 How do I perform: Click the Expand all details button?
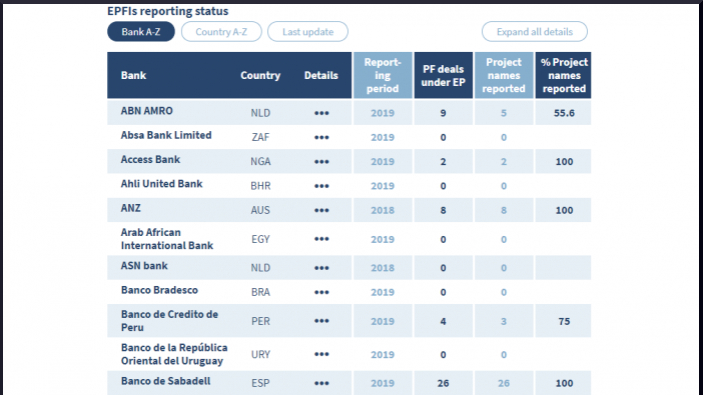click(534, 32)
